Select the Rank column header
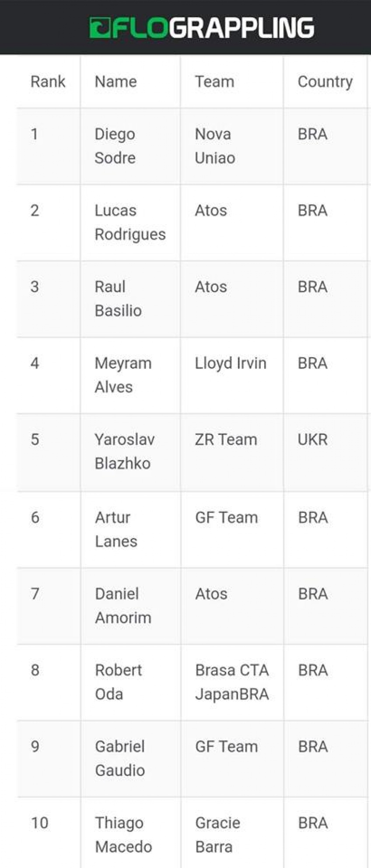This screenshot has width=371, height=868. 48,82
